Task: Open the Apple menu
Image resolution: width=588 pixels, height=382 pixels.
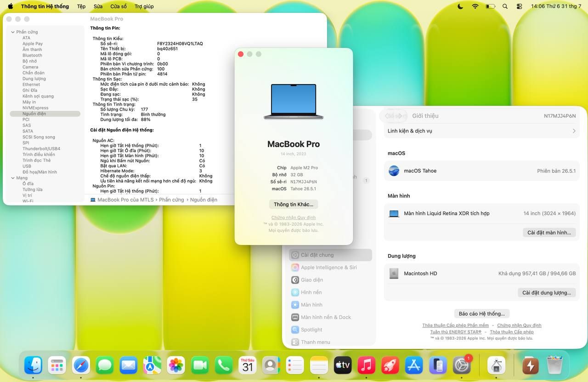Action: point(10,6)
